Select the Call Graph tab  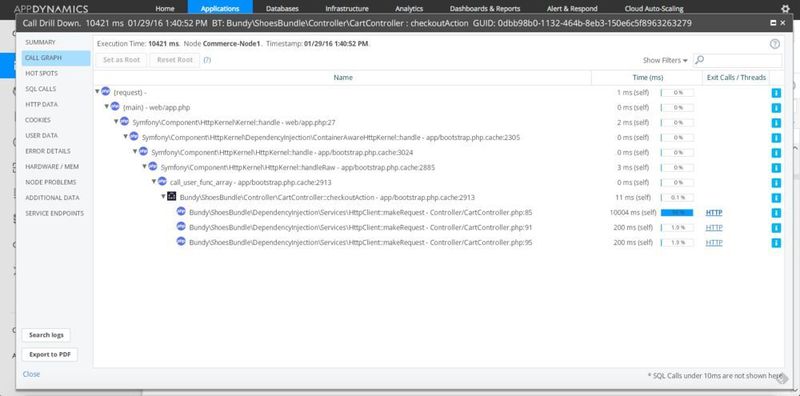(x=56, y=58)
